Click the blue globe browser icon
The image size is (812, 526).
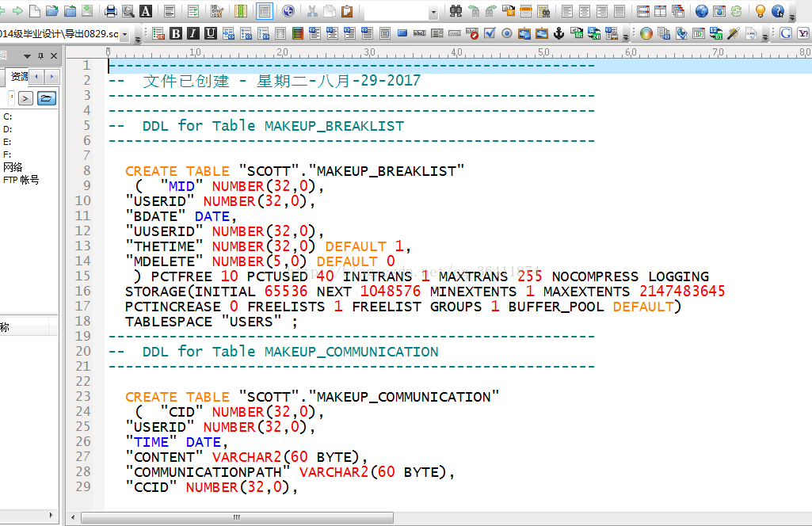(x=702, y=11)
